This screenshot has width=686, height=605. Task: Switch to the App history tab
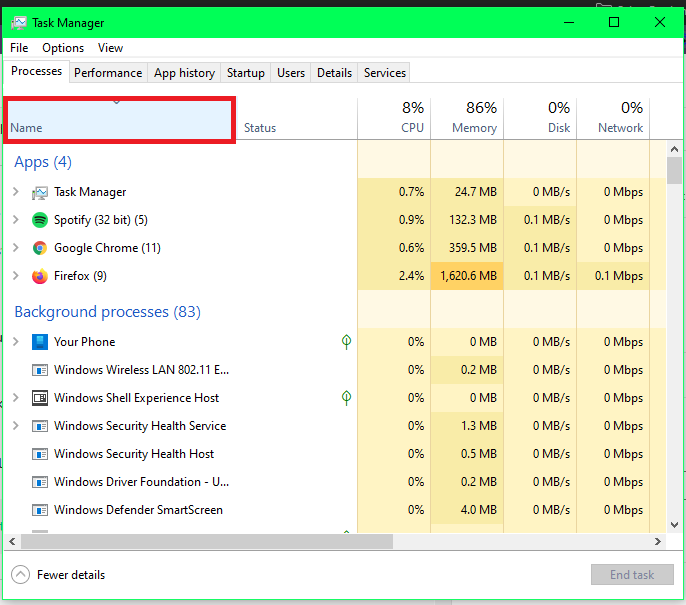[x=184, y=73]
